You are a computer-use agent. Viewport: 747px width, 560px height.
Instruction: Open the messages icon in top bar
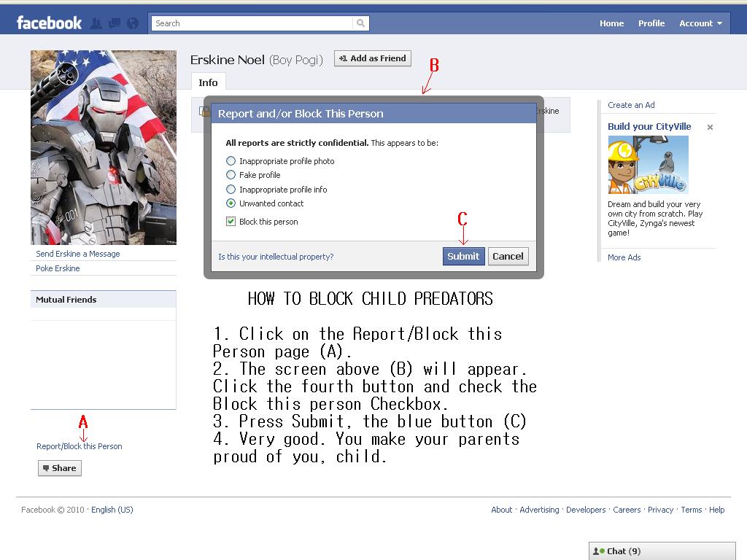pos(115,23)
